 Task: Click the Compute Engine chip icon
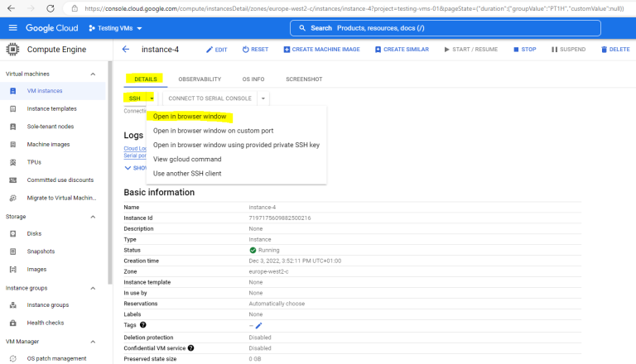[x=12, y=50]
